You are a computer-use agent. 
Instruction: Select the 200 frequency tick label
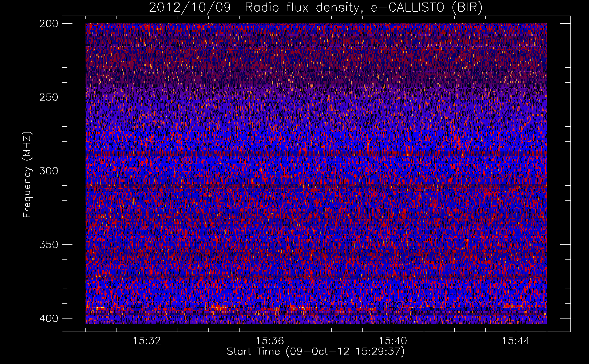(48, 24)
